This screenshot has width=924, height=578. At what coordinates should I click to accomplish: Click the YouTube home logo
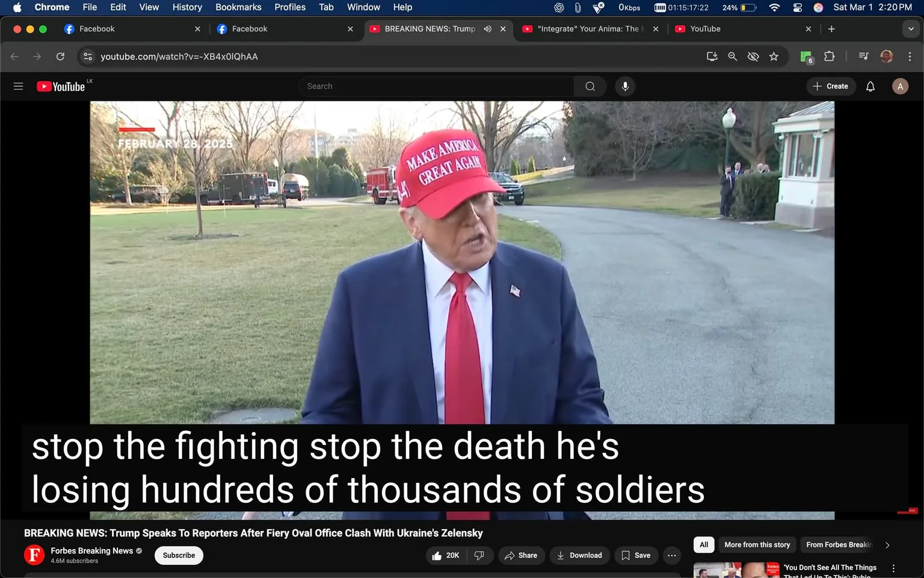coord(61,86)
